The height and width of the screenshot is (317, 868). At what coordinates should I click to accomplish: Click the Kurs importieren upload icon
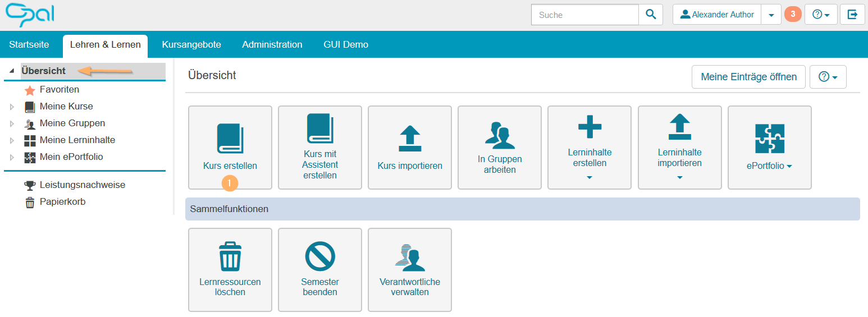[410, 138]
